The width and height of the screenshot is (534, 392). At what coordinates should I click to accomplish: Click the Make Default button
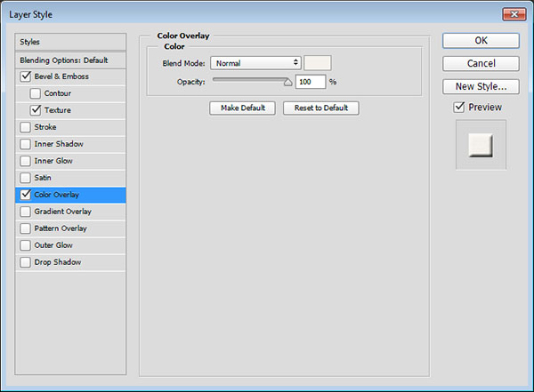pos(242,108)
